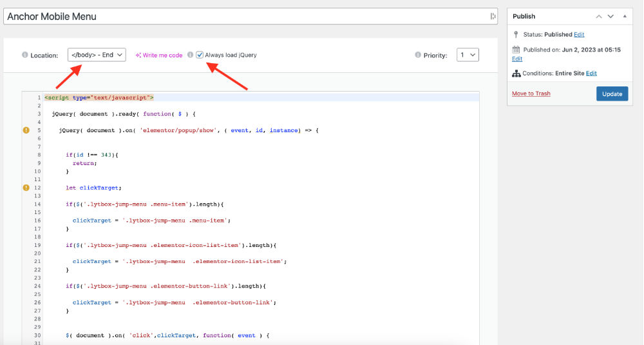Screen dimensions: 644x345
Task: Click the info icon before Always load jQuery
Action: click(x=190, y=55)
